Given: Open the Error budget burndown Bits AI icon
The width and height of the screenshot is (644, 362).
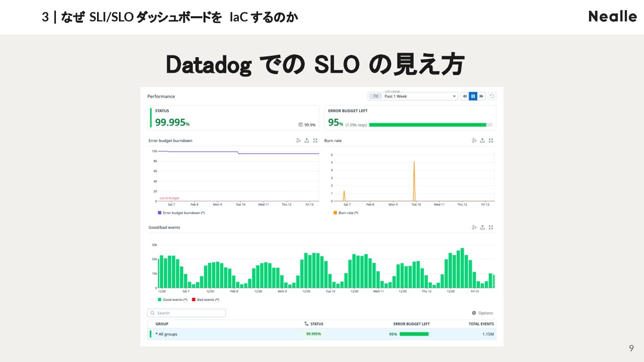Looking at the screenshot, I should [x=298, y=140].
